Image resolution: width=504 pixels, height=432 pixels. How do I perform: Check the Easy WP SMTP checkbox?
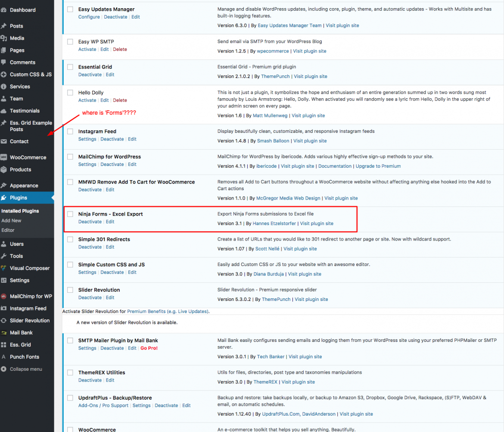tap(70, 41)
